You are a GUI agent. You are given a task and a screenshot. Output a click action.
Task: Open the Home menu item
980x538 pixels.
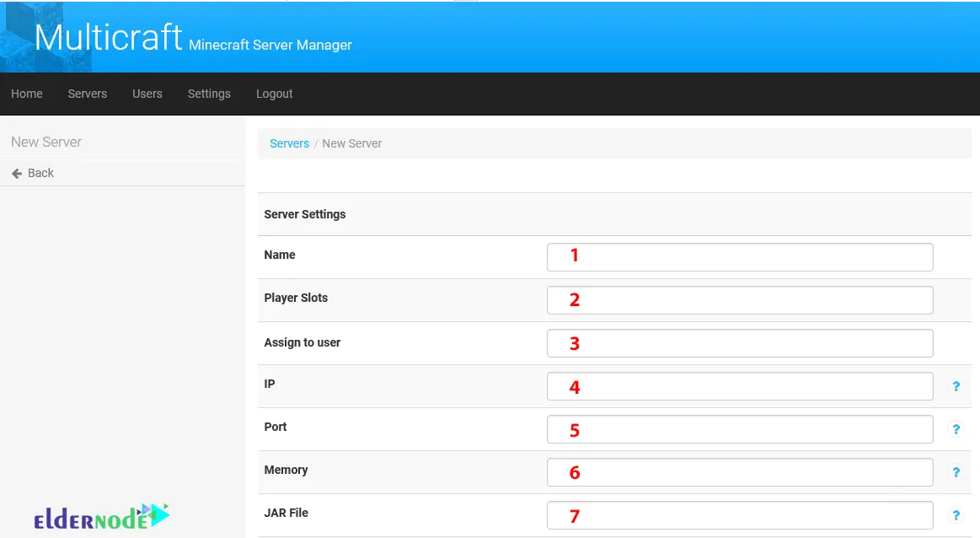[27, 94]
